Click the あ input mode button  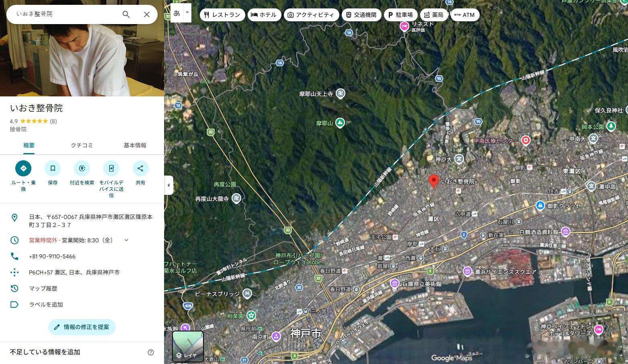(177, 13)
